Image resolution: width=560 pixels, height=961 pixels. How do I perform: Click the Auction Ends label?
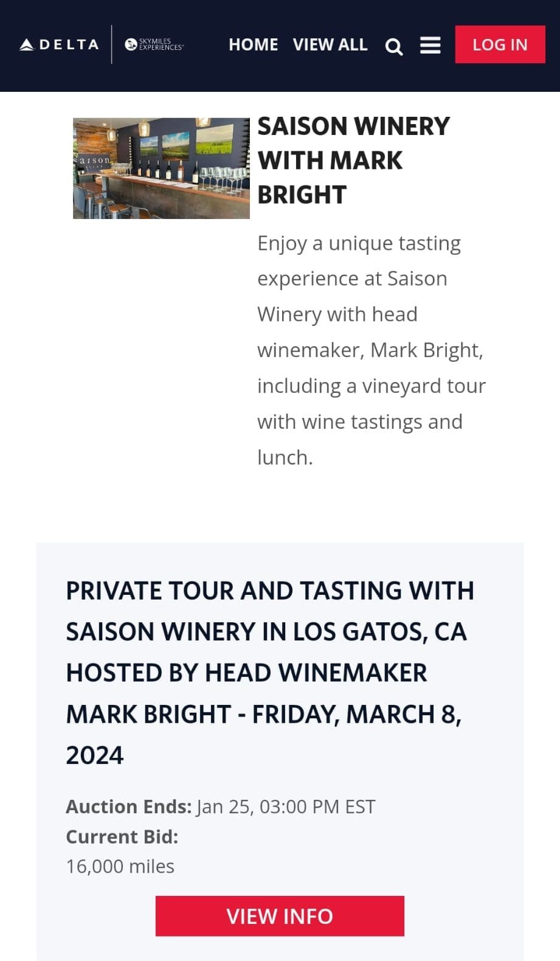[x=128, y=807]
